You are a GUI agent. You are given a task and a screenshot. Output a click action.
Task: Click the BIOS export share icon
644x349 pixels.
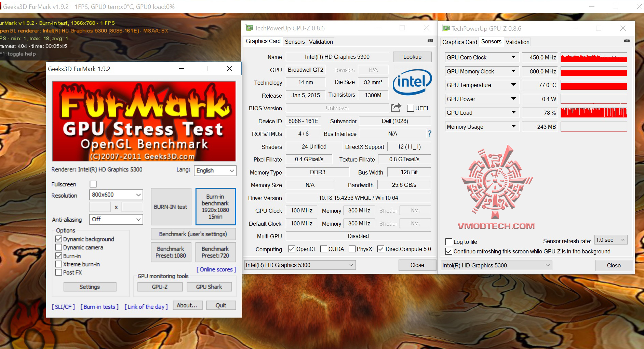(396, 108)
